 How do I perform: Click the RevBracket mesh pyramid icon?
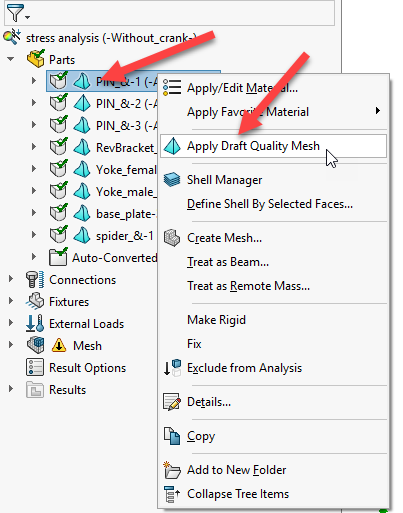click(x=82, y=147)
